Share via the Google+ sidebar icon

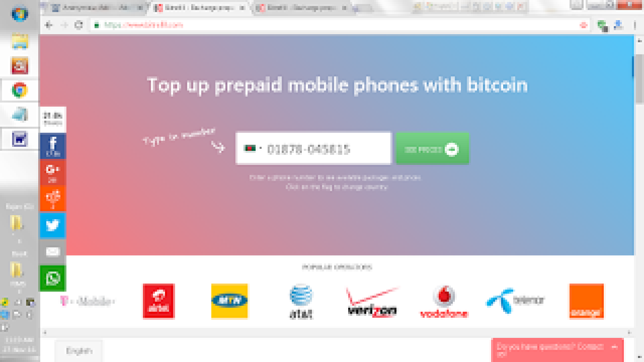(53, 172)
